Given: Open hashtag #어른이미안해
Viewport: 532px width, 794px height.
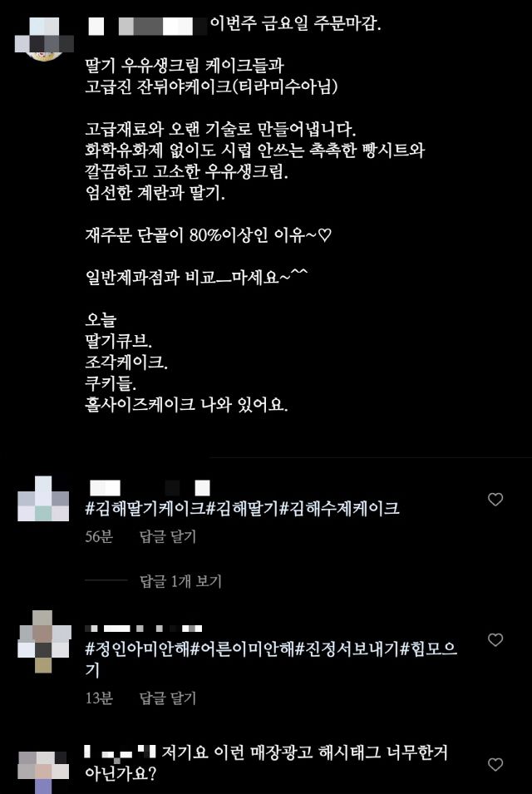Looking at the screenshot, I should point(241,649).
